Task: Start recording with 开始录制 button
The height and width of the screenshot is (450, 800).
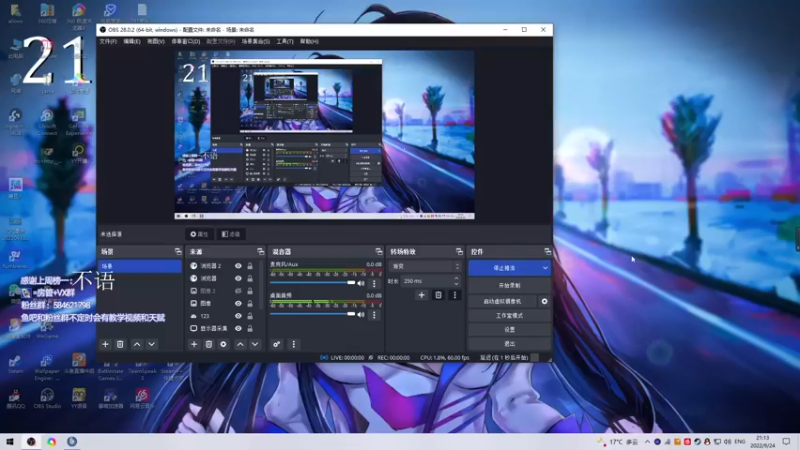Action: click(509, 286)
